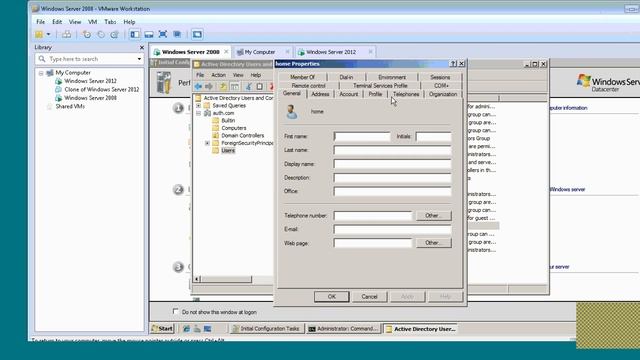
Task: Click the scrollbar left arrow under Active Directory tree
Action: [x=197, y=280]
